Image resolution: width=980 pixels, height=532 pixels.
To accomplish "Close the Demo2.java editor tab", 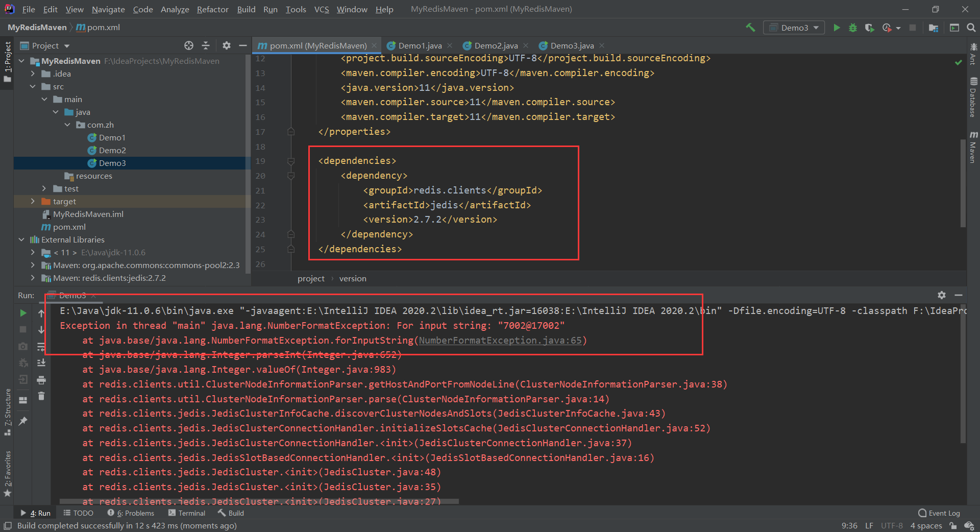I will (526, 45).
